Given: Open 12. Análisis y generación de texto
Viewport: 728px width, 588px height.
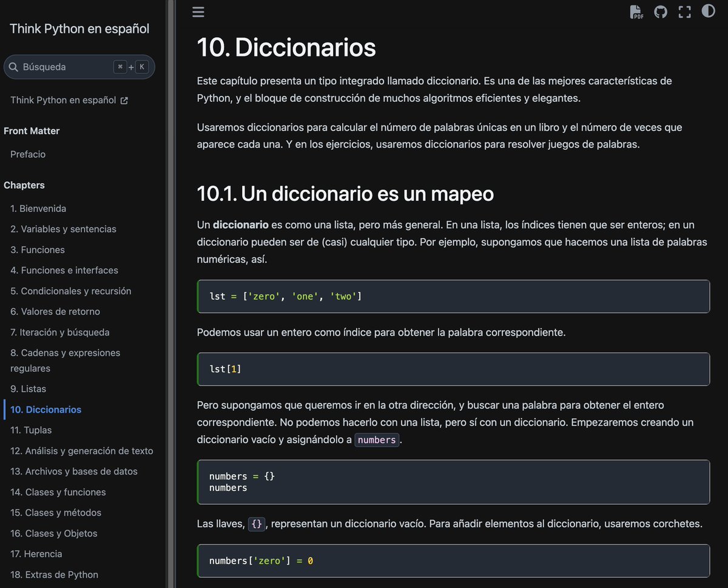Looking at the screenshot, I should [82, 451].
